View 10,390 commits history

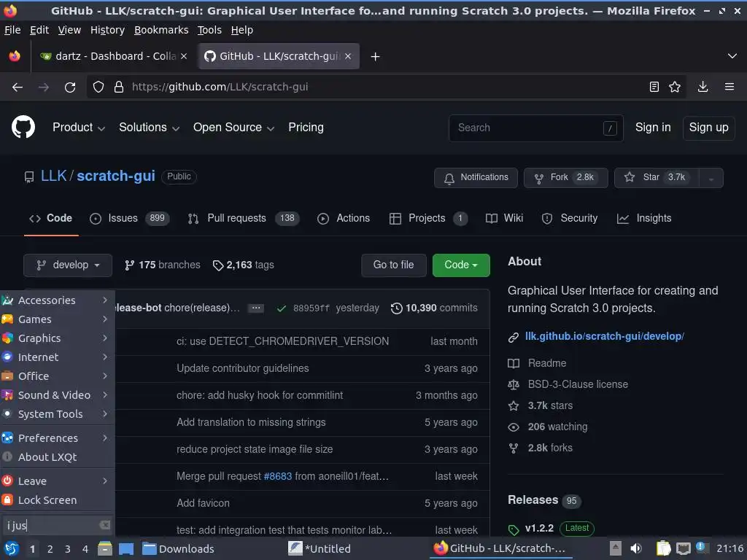[x=434, y=308]
